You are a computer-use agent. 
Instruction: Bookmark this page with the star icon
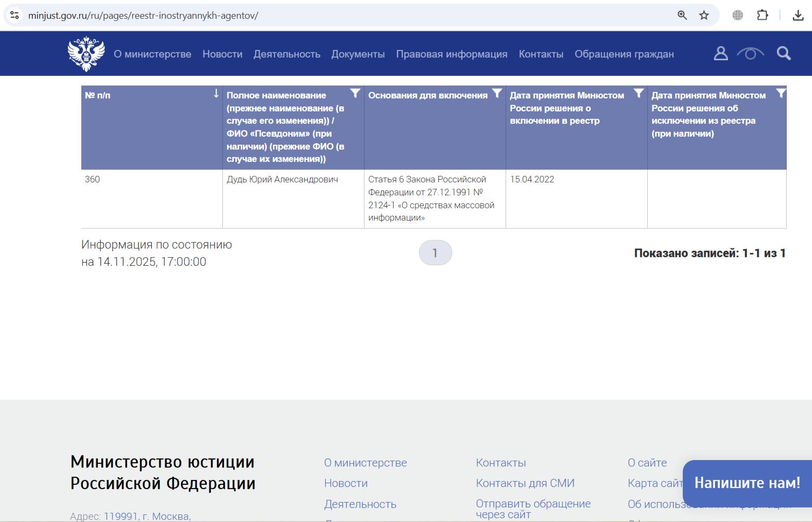click(x=704, y=16)
